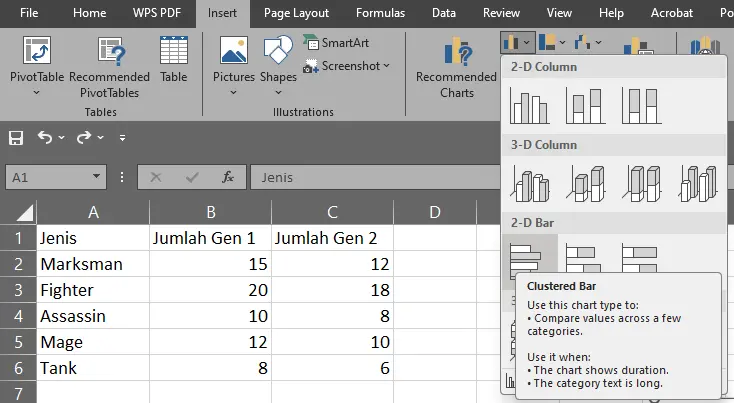This screenshot has height=403, width=734.
Task: Switch to the Page Layout tab
Action: coord(296,13)
